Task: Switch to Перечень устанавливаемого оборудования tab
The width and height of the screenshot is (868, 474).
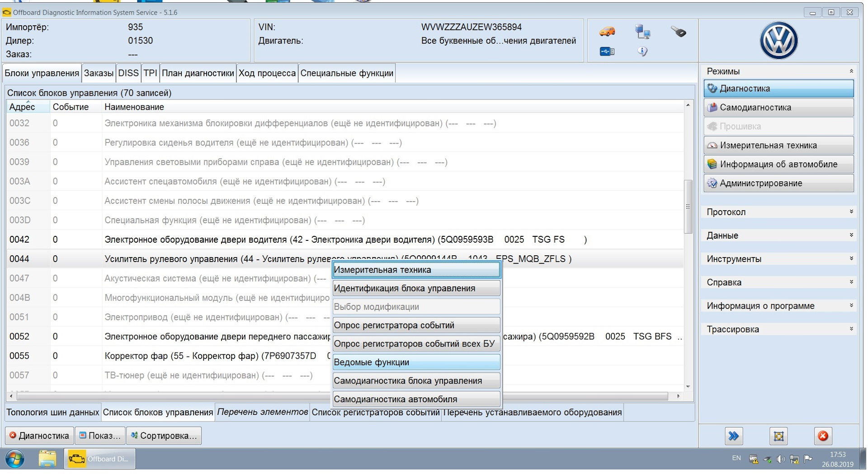Action: pyautogui.click(x=533, y=413)
